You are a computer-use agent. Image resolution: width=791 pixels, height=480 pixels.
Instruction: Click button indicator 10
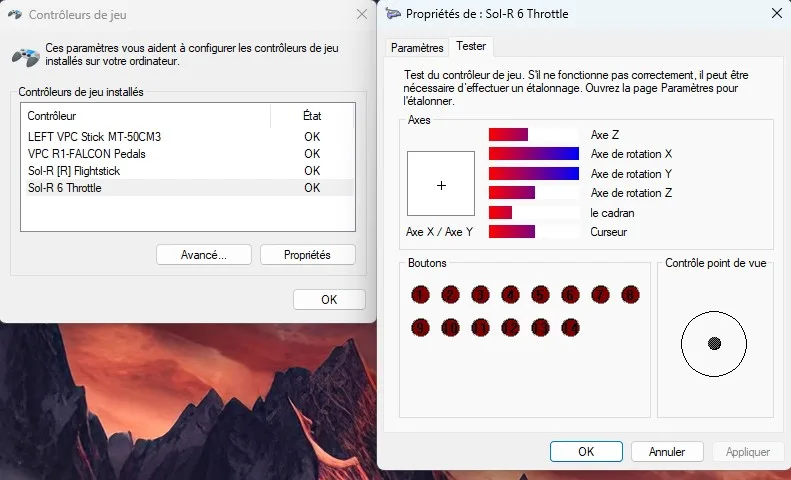pyautogui.click(x=450, y=328)
